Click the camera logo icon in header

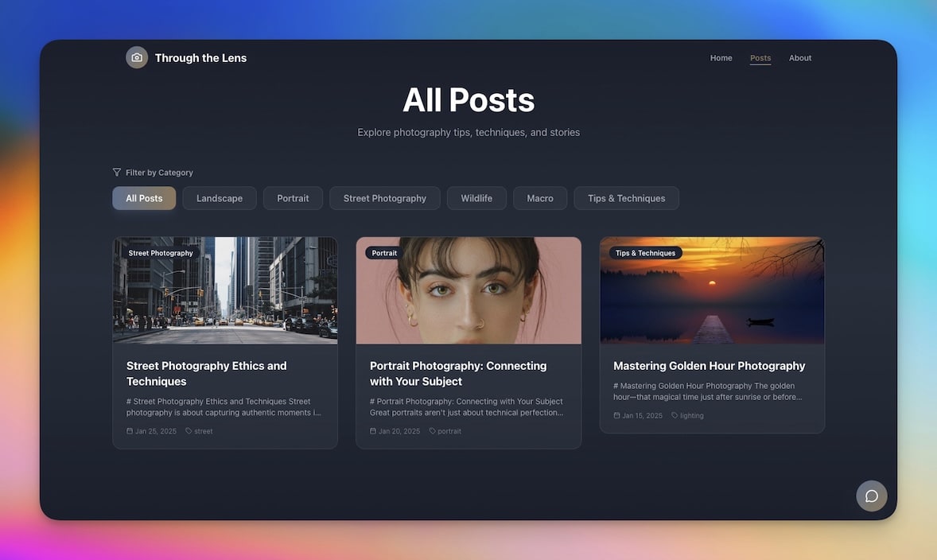[136, 57]
